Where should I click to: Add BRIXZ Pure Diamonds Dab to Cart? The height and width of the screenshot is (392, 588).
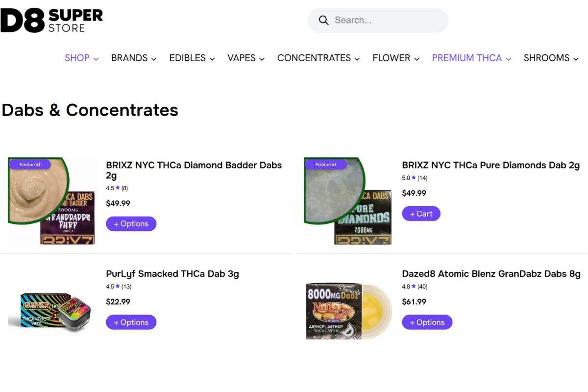click(421, 214)
